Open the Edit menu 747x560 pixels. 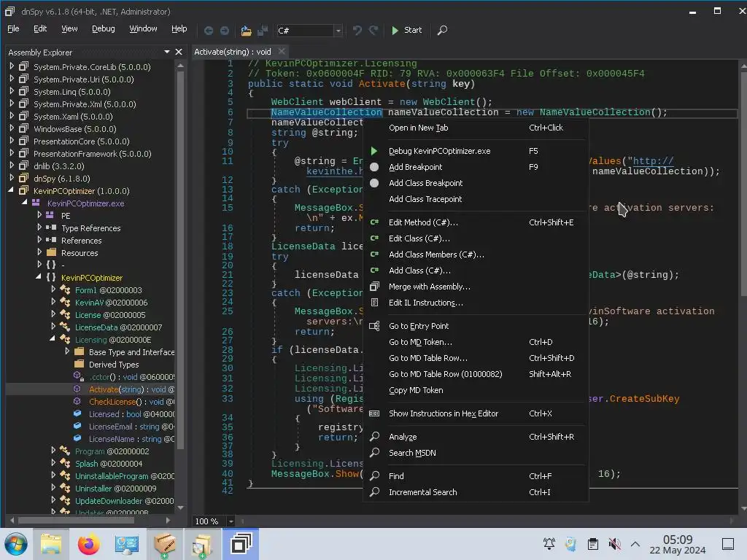(x=40, y=28)
